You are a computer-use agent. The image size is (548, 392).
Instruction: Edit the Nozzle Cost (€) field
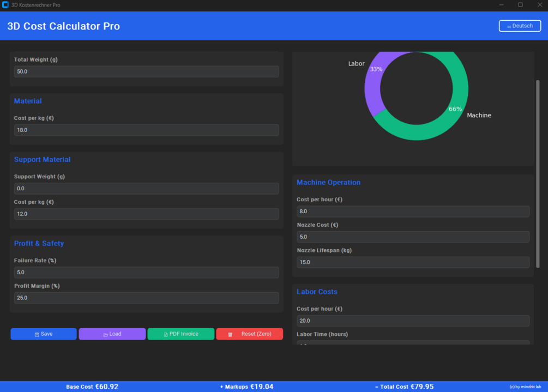[x=413, y=237]
